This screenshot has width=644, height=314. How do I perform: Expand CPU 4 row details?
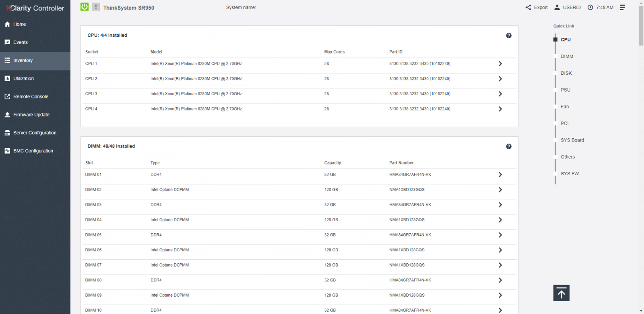point(500,109)
